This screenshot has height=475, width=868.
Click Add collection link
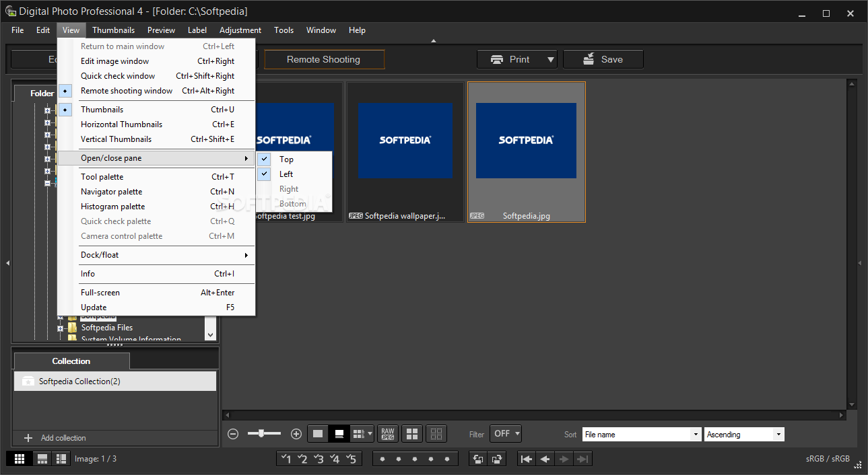[x=63, y=438]
